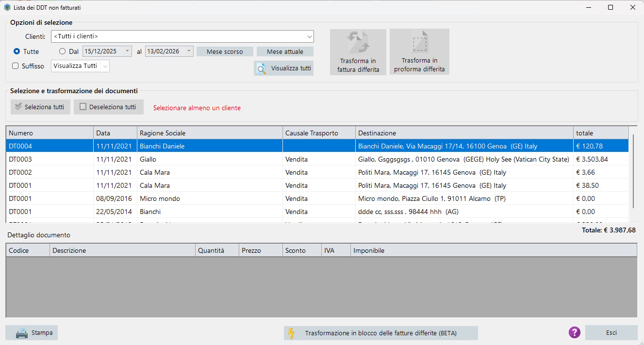Click the Mese scorso button

[225, 51]
